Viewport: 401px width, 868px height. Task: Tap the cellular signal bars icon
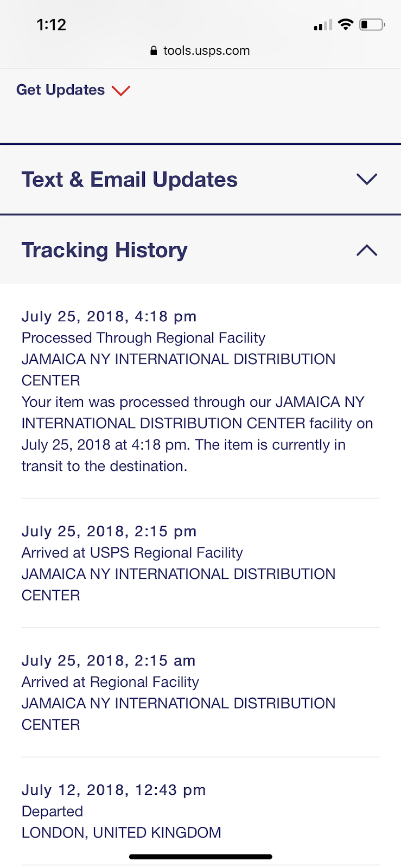coord(322,25)
